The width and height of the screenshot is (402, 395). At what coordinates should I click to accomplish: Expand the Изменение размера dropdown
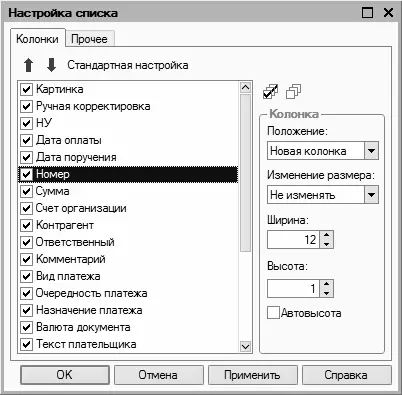click(371, 195)
